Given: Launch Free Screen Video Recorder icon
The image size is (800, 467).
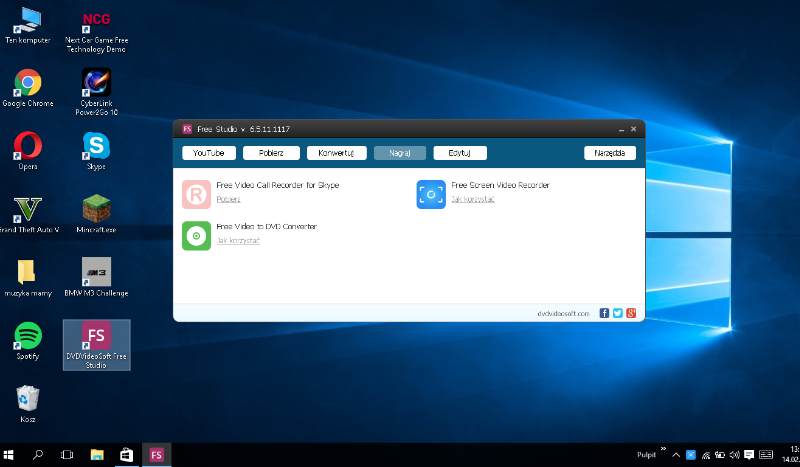Looking at the screenshot, I should tap(431, 194).
